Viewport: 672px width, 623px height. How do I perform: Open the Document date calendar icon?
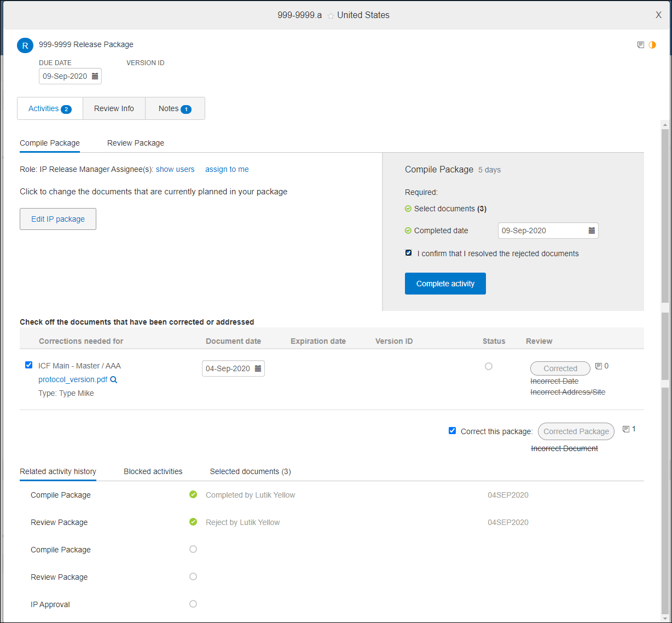258,368
